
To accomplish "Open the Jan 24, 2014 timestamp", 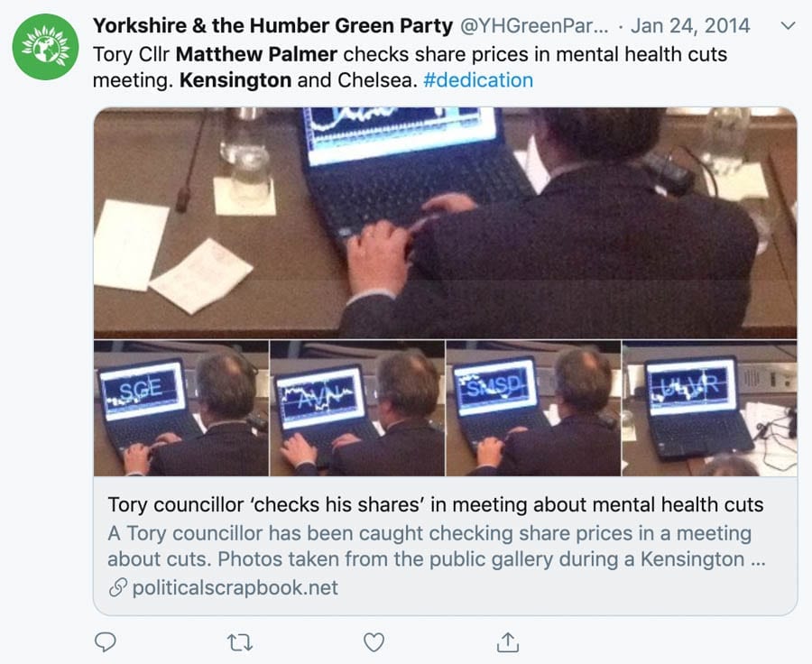I will (690, 25).
